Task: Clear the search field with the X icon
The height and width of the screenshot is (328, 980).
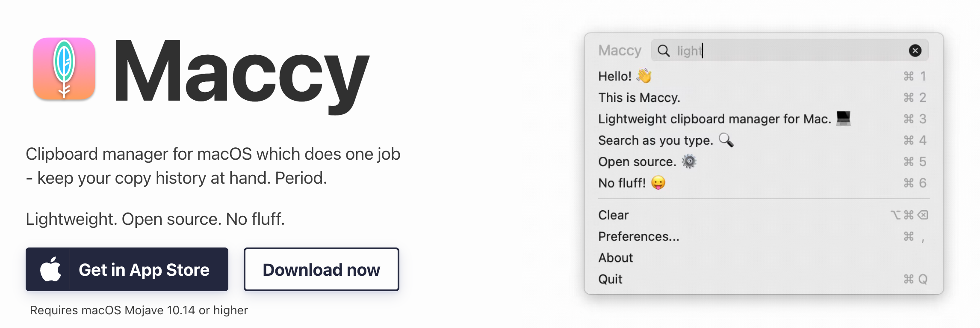Action: [915, 51]
